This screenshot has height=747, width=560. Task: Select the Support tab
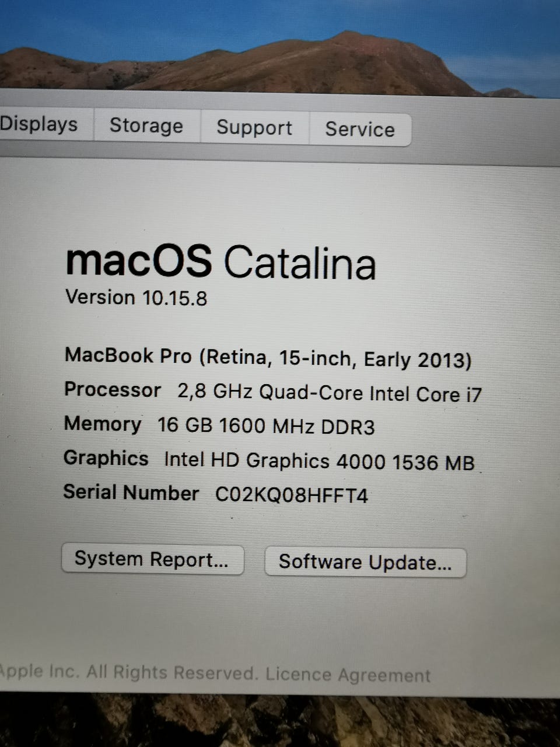coord(254,128)
